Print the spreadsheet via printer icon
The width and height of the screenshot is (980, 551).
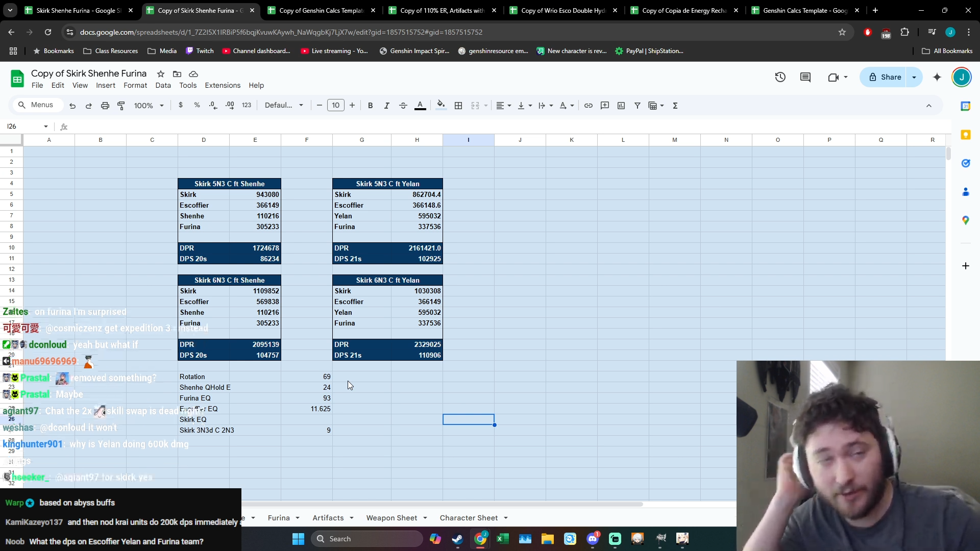[x=105, y=106]
